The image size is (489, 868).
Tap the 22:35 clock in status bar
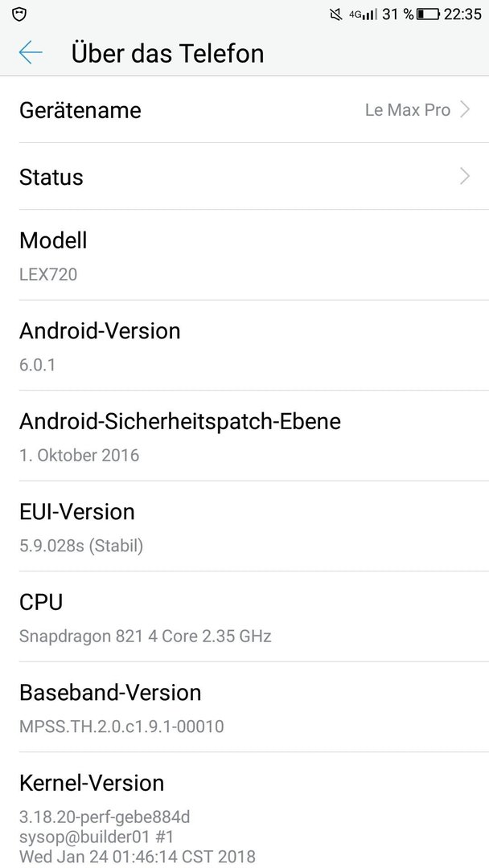tap(463, 14)
